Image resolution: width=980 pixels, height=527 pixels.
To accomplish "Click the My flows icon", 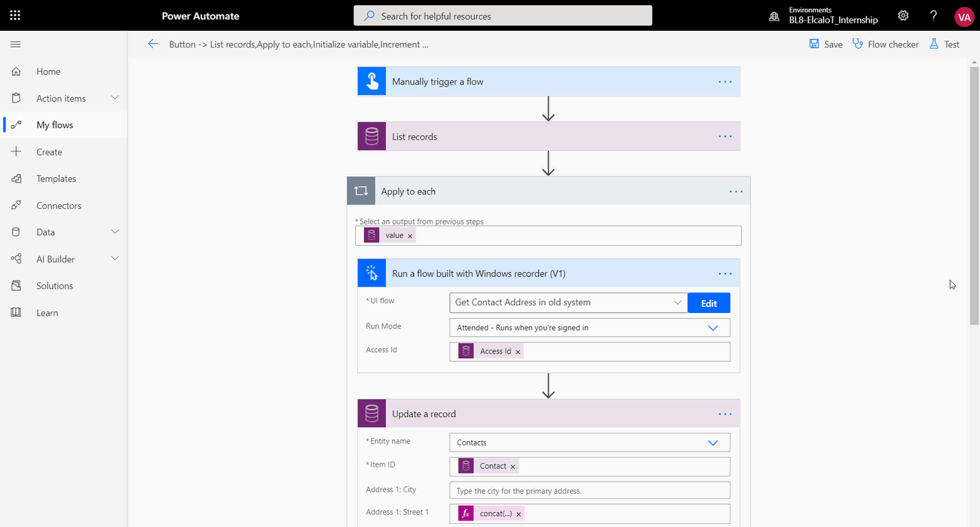I will click(x=16, y=125).
